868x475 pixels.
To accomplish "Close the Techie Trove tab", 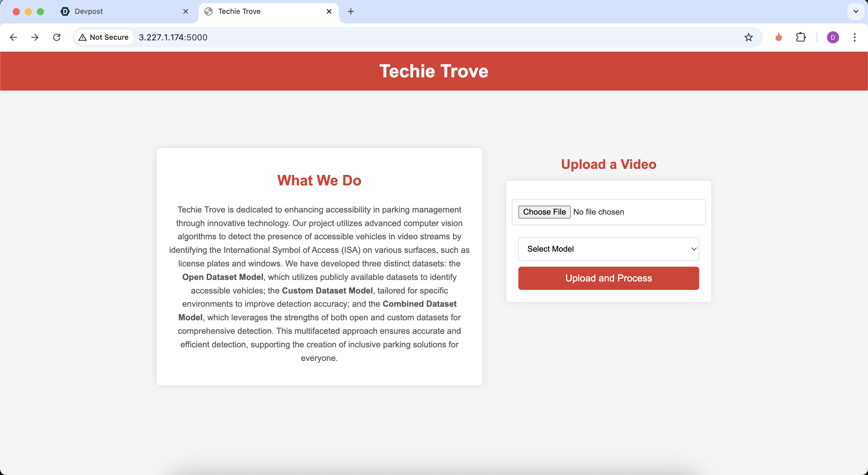I will 329,11.
